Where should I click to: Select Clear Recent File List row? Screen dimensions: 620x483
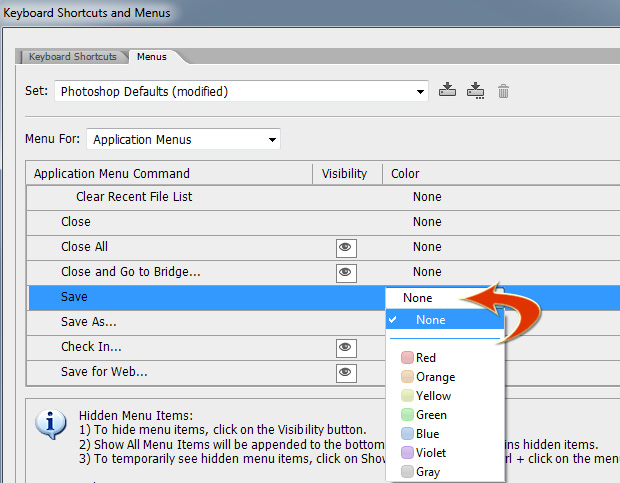(x=323, y=198)
